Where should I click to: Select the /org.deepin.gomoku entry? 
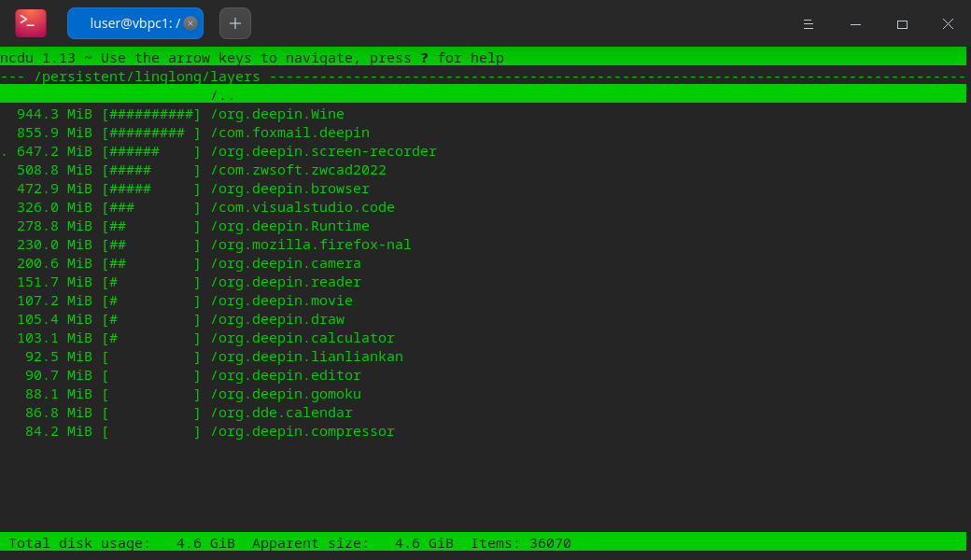[x=286, y=394]
